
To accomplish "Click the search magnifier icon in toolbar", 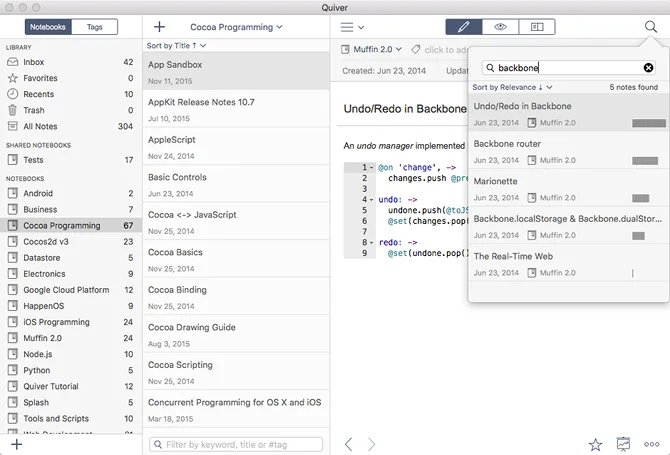I will click(651, 27).
